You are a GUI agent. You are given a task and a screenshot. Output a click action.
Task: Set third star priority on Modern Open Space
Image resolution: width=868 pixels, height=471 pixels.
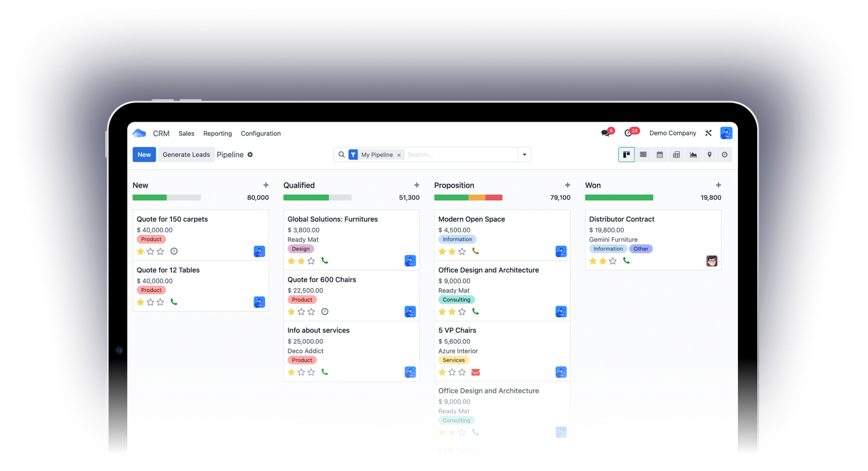462,251
